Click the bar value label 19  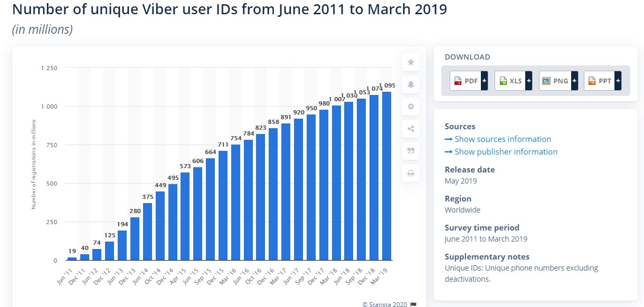72,251
